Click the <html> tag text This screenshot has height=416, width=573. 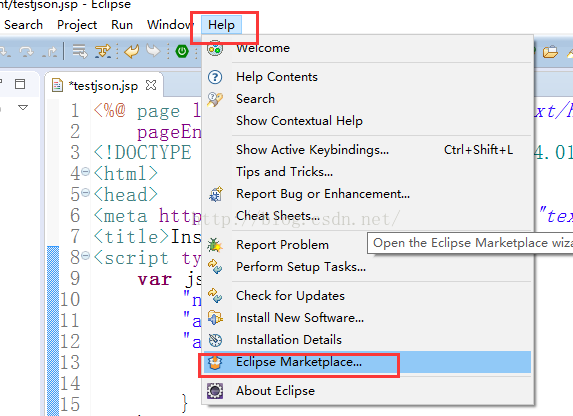tap(126, 174)
